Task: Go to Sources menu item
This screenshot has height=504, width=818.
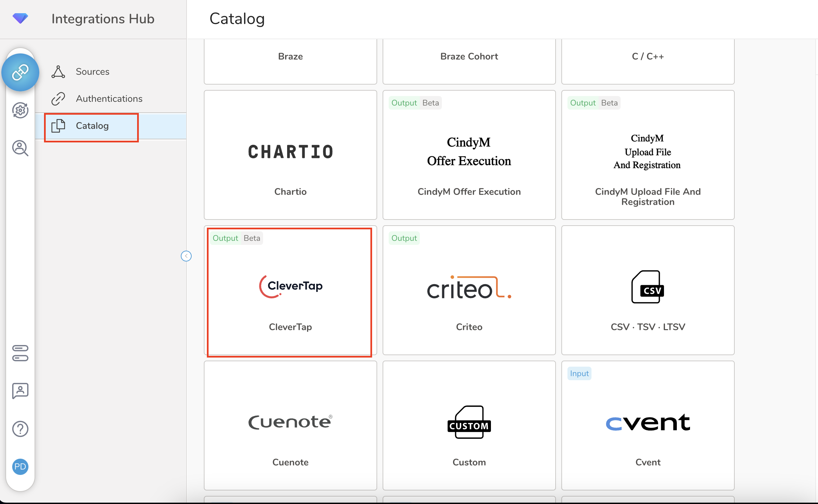Action: pos(111,72)
